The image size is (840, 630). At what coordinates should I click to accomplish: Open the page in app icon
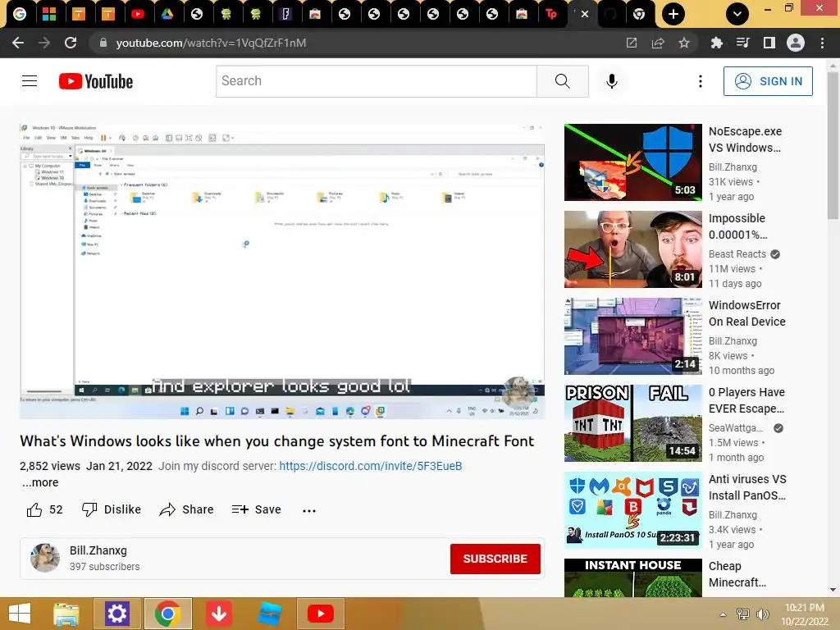tap(632, 43)
